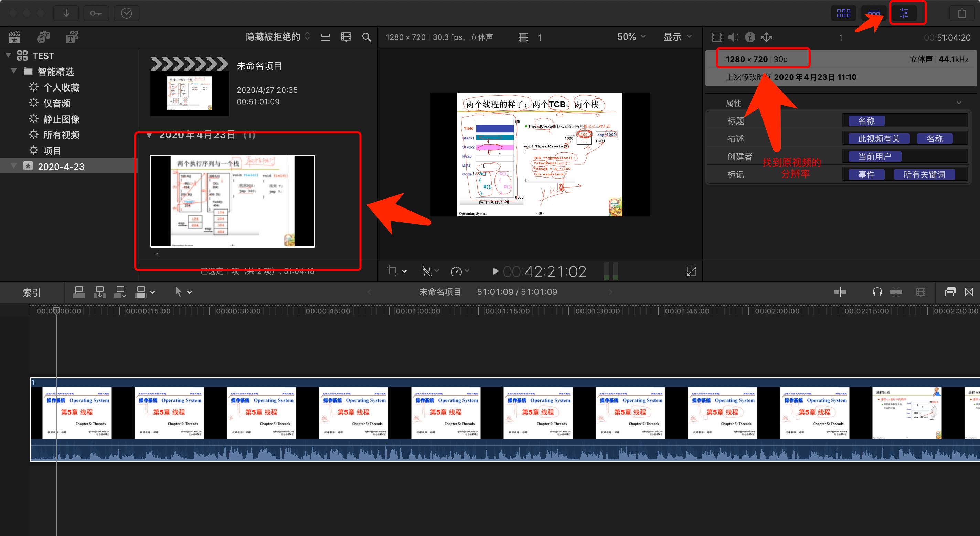The image size is (980, 536).
Task: Select 项目 smart collection
Action: pos(52,151)
